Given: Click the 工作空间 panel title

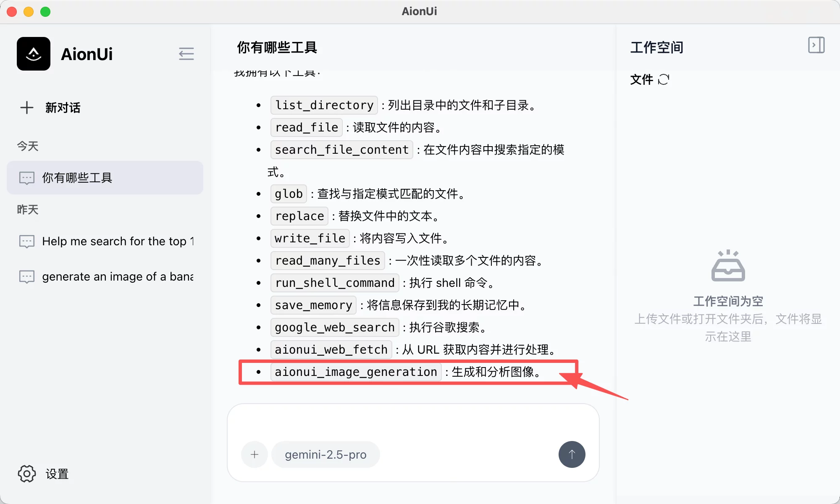Looking at the screenshot, I should pyautogui.click(x=656, y=47).
